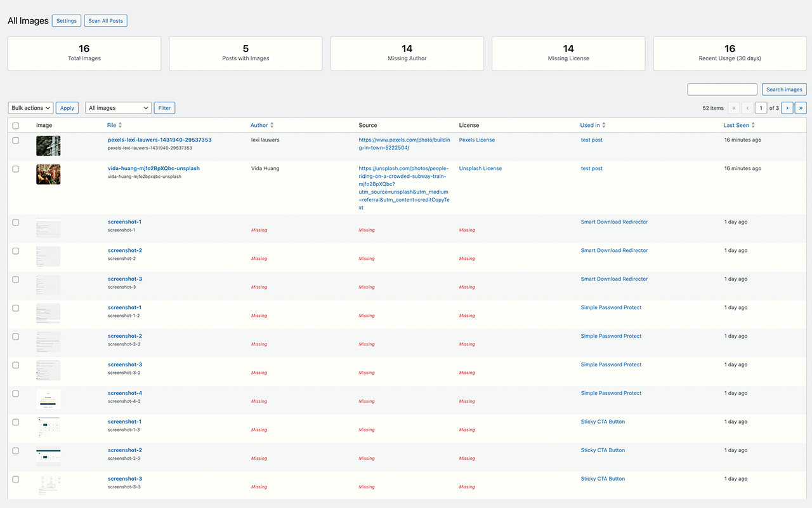812x508 pixels.
Task: Check the screenshot-4 row checkbox
Action: pos(15,394)
